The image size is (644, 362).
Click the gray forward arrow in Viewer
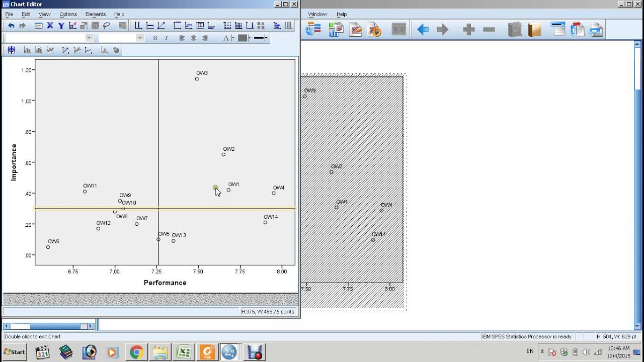[x=442, y=30]
